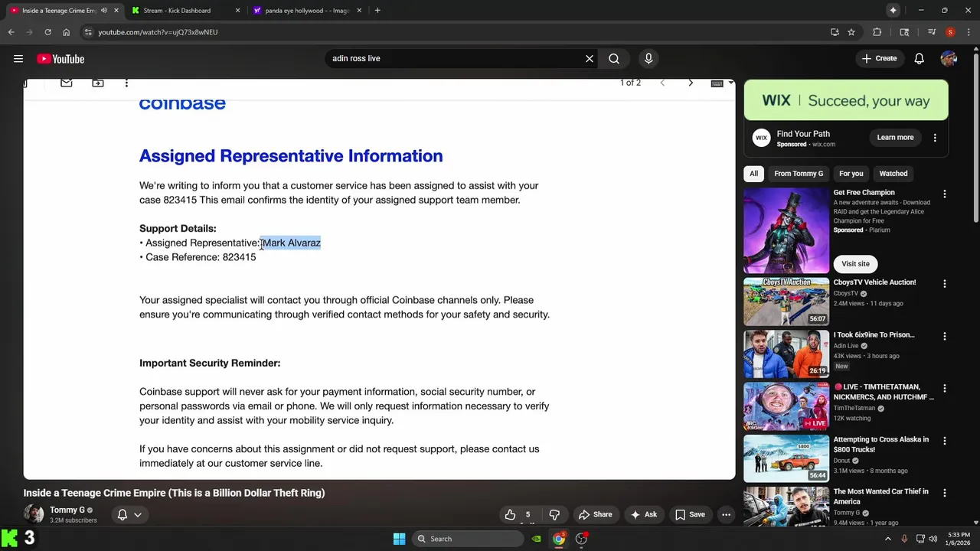Open Tommy G channel avatar
Viewport: 980px width, 551px height.
pos(34,514)
